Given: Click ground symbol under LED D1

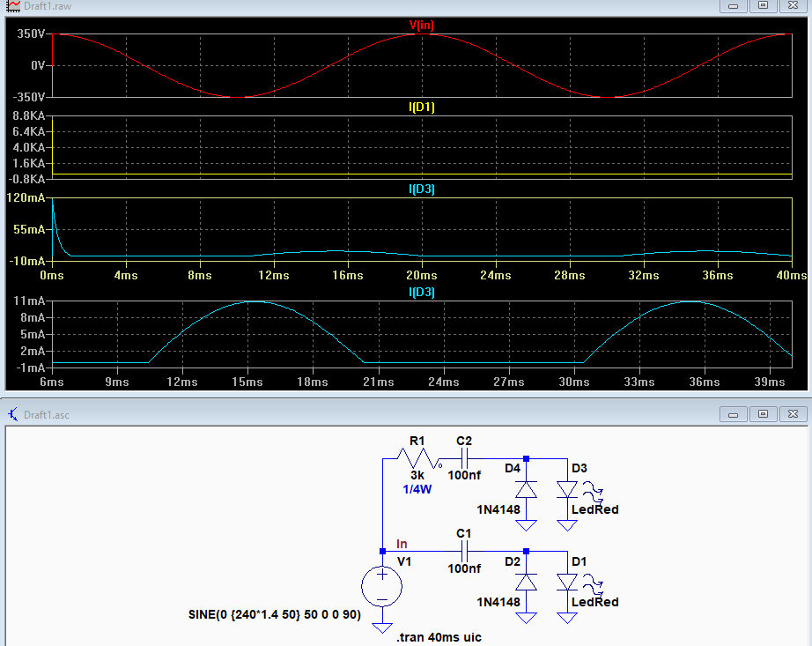Looking at the screenshot, I should coord(567,618).
